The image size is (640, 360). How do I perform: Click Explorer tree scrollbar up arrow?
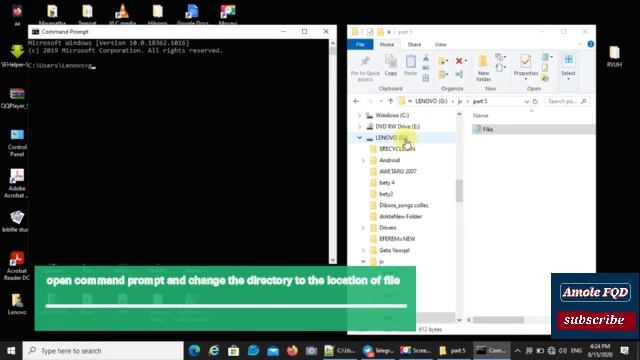tap(459, 115)
